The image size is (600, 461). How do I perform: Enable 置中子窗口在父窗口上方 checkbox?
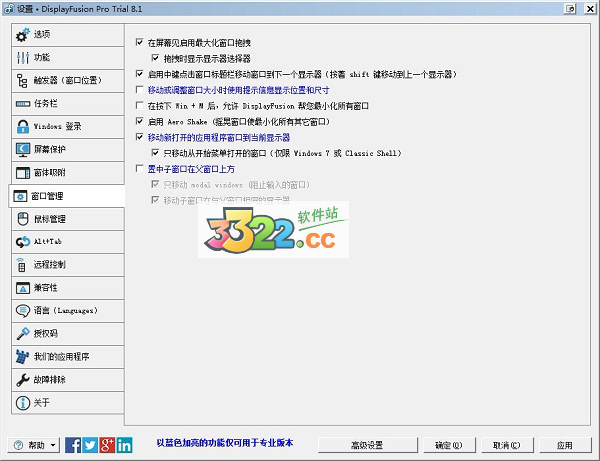coord(140,168)
